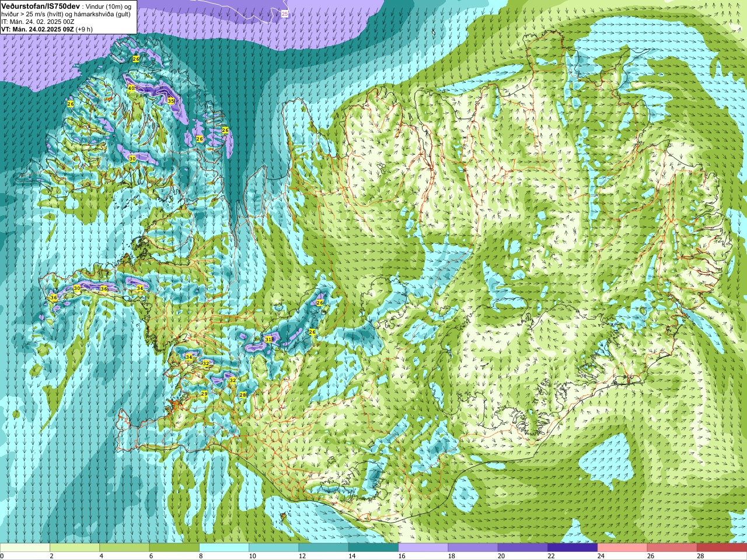The height and width of the screenshot is (560, 747).
Task: Click the legend scale number 12
Action: [302, 556]
